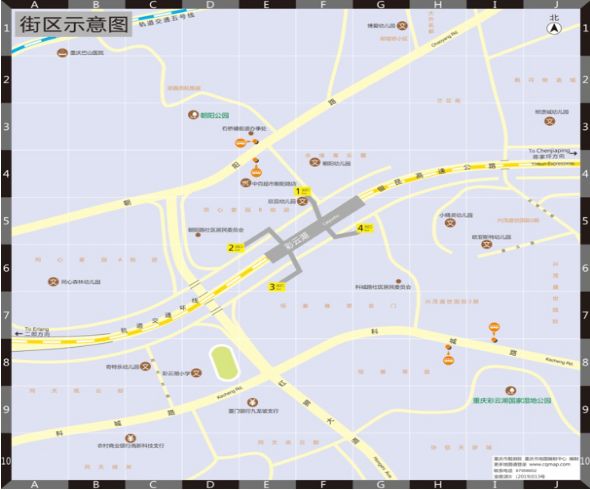Click the 重庆彩云湖国家湿地公园 park icon
Screen dimensions: 590x490
coord(511,391)
